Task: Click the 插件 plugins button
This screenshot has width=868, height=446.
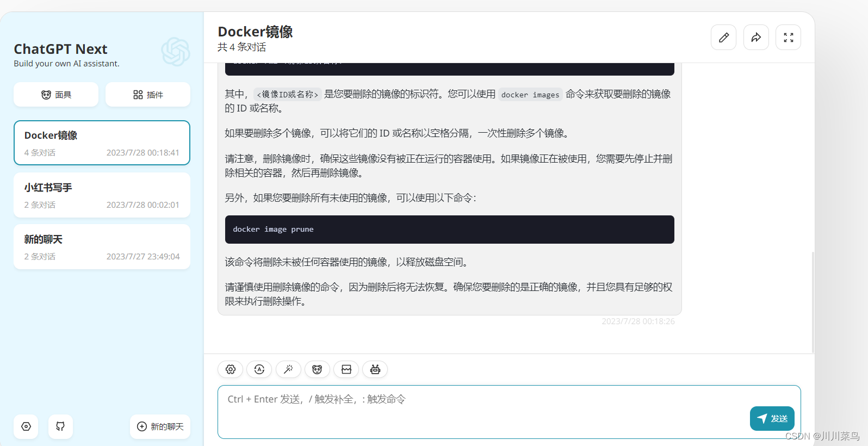Action: point(148,95)
